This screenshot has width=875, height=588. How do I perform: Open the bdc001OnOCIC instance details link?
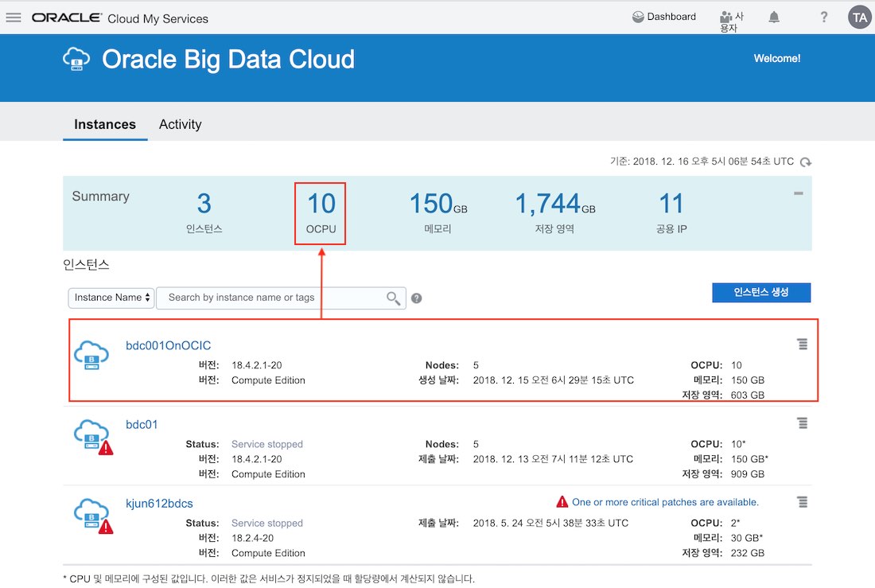point(169,345)
